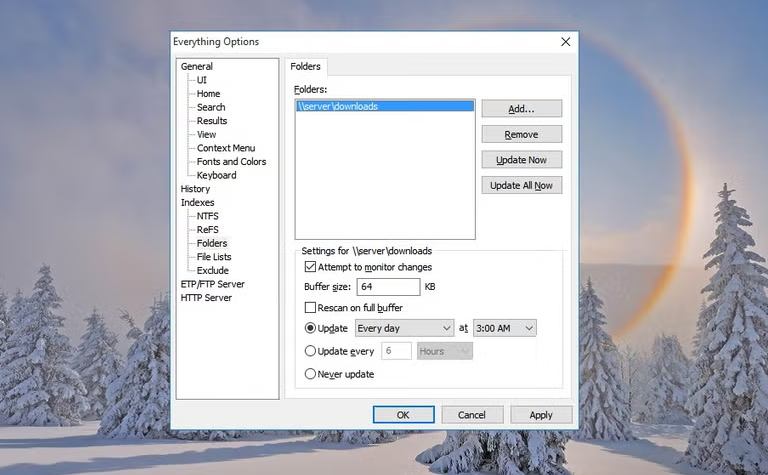The width and height of the screenshot is (768, 475).
Task: Select History in the options tree
Action: pos(195,189)
